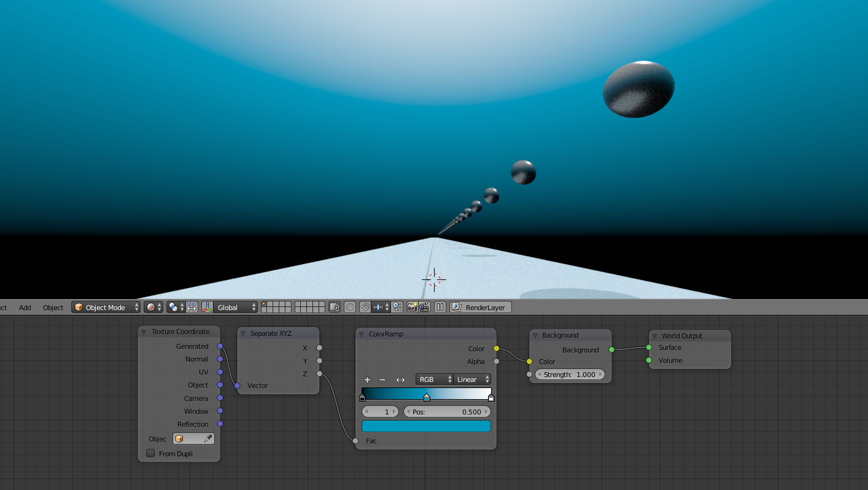This screenshot has height=490, width=868.
Task: Open the Linear interpolation dropdown
Action: [472, 379]
